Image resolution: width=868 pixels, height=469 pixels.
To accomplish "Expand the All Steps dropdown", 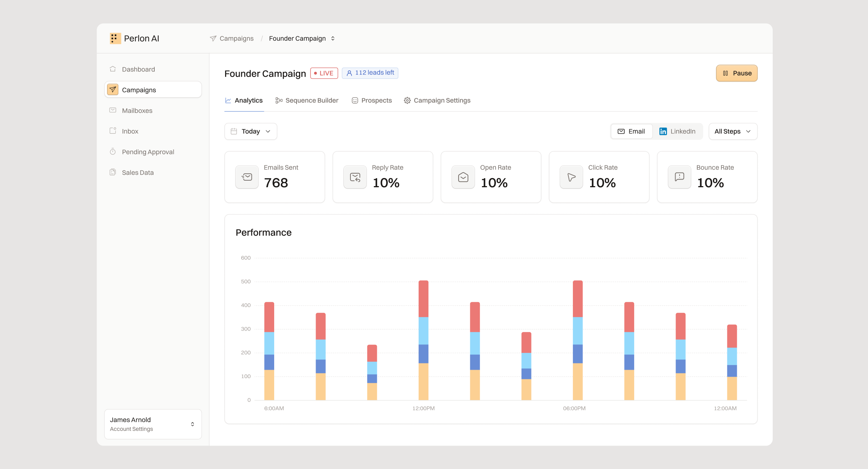I will point(733,131).
